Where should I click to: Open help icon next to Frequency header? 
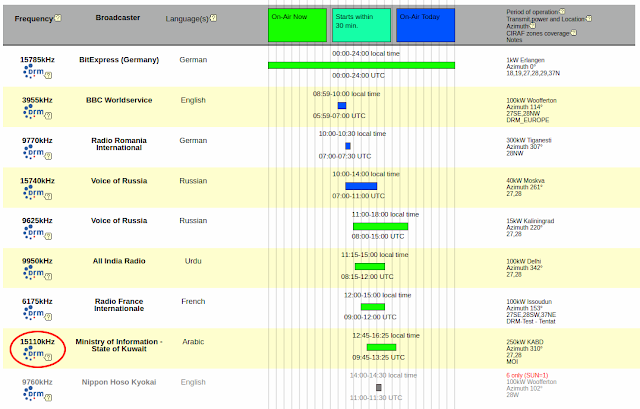coord(58,18)
